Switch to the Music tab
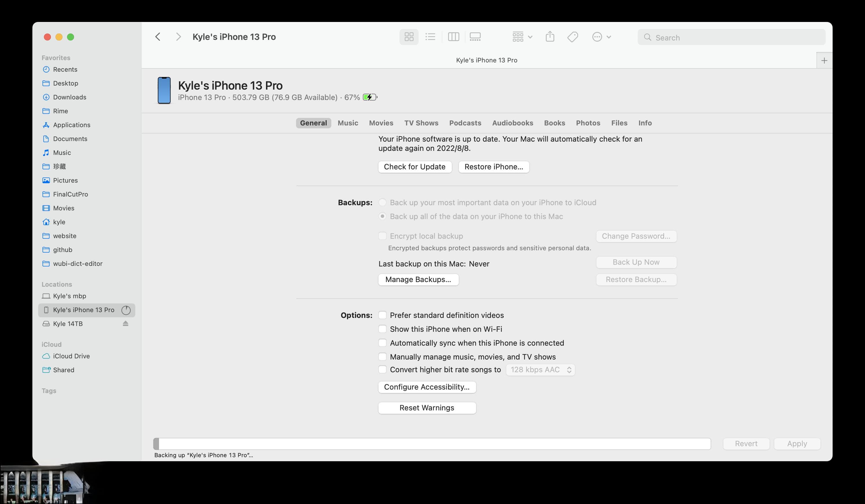 348,123
